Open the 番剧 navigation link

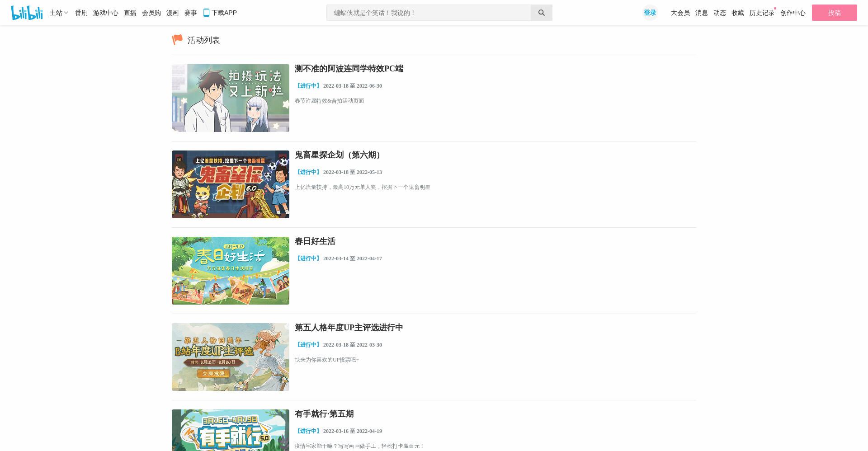coord(81,13)
